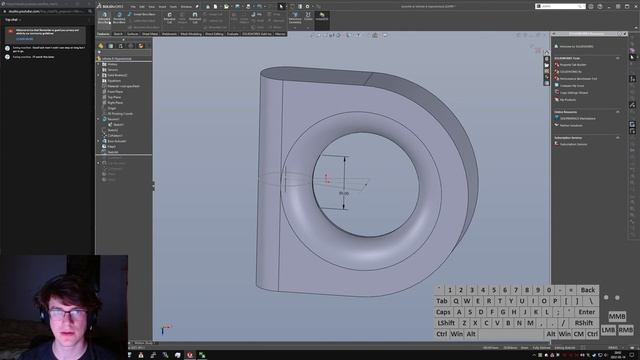Select the Right Plane in tree
The width and height of the screenshot is (640, 360).
click(x=115, y=103)
